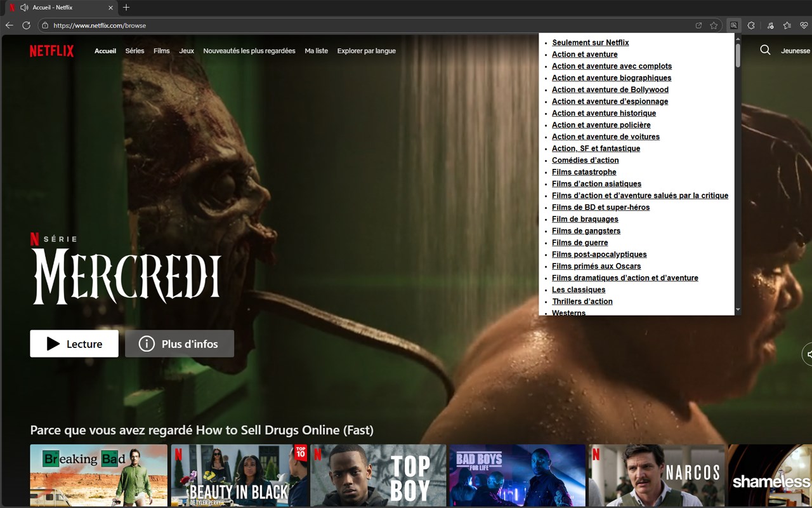Select Les classiques category
The height and width of the screenshot is (508, 812).
579,290
